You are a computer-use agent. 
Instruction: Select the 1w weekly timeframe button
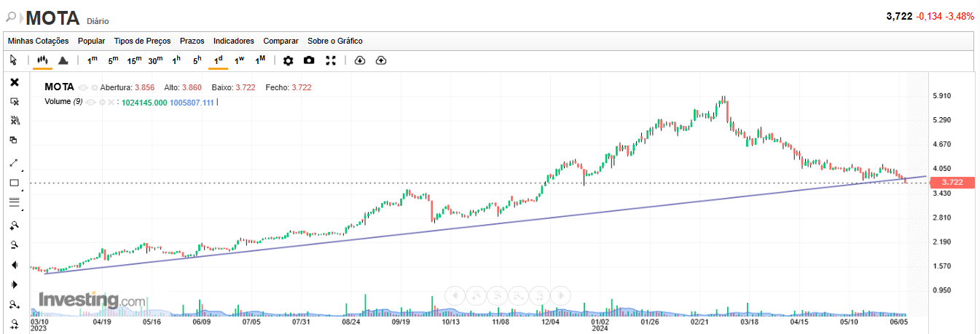pyautogui.click(x=239, y=60)
